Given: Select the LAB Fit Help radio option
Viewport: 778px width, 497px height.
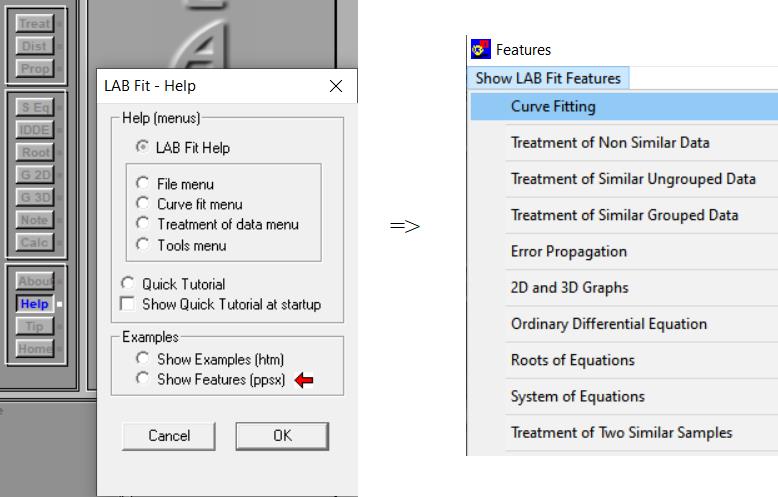Looking at the screenshot, I should [x=142, y=148].
